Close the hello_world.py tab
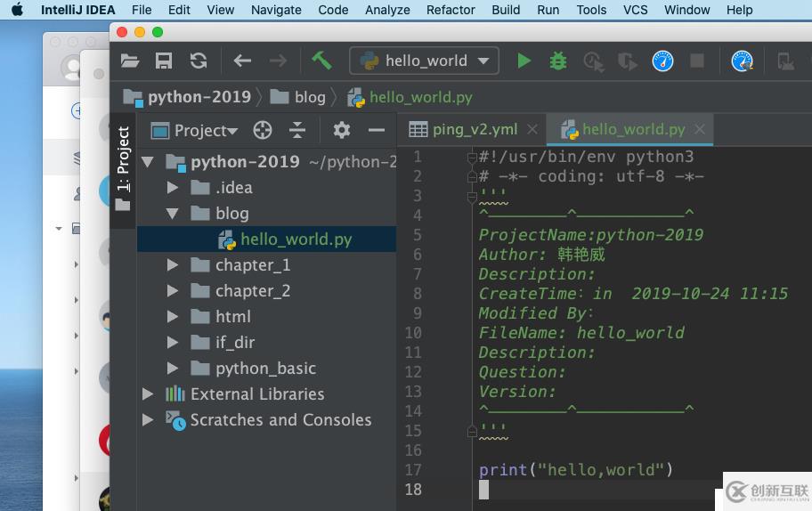The width and height of the screenshot is (812, 511). click(700, 129)
